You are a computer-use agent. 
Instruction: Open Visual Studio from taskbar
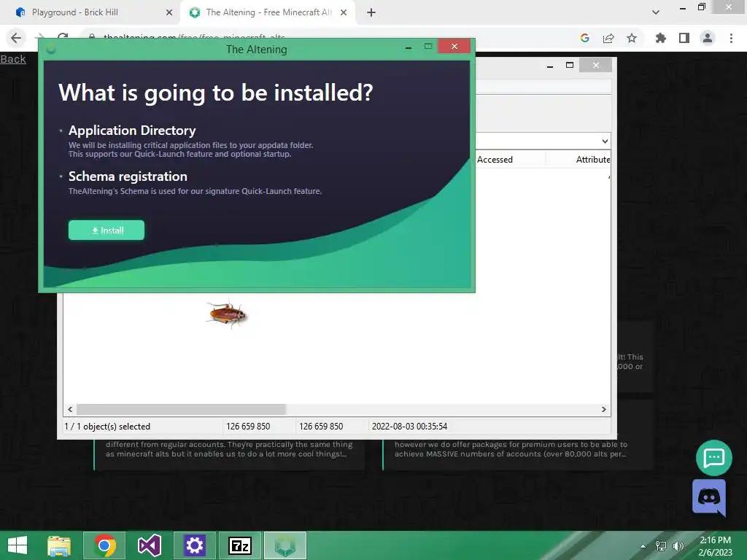(149, 545)
